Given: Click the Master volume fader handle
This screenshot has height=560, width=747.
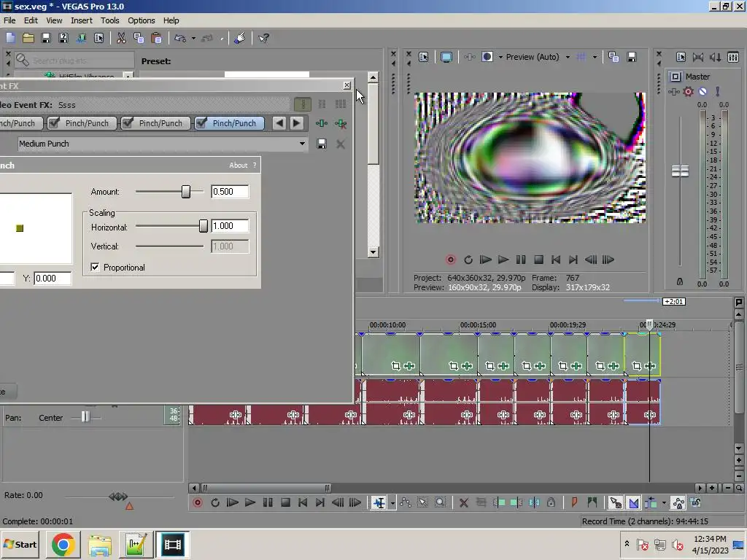Looking at the screenshot, I should point(680,171).
